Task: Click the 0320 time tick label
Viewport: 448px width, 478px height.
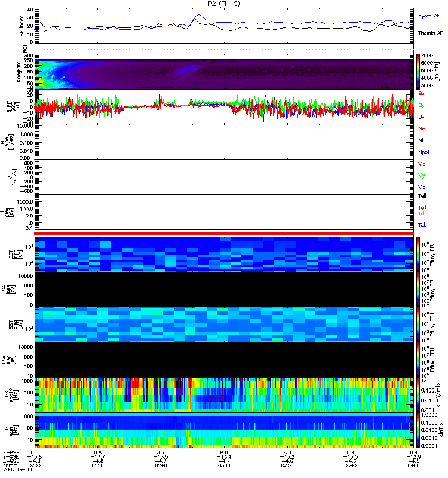Action: coord(287,465)
